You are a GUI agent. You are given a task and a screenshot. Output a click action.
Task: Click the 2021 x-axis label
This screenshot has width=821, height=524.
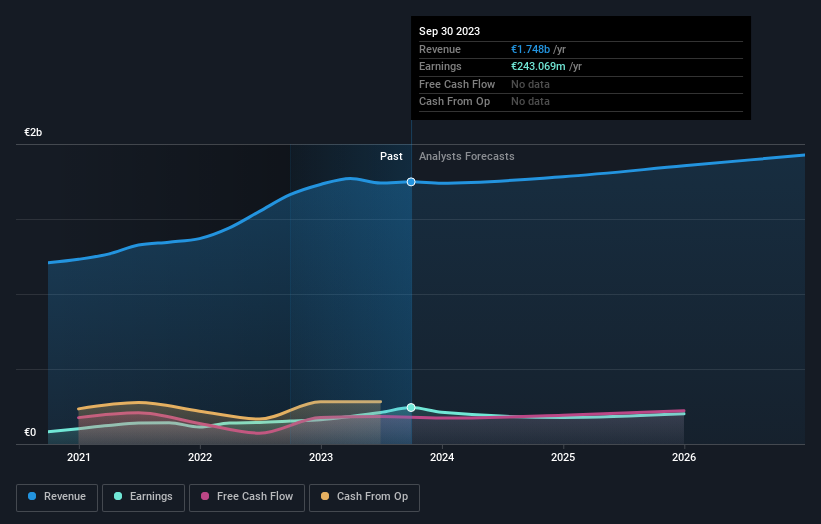click(79, 457)
